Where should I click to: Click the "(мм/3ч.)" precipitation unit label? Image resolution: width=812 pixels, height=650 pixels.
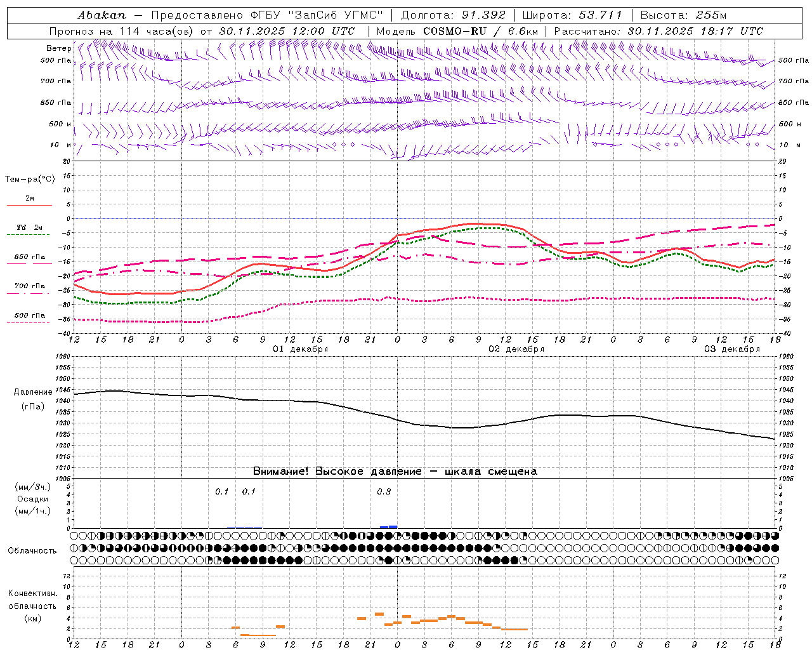33,487
